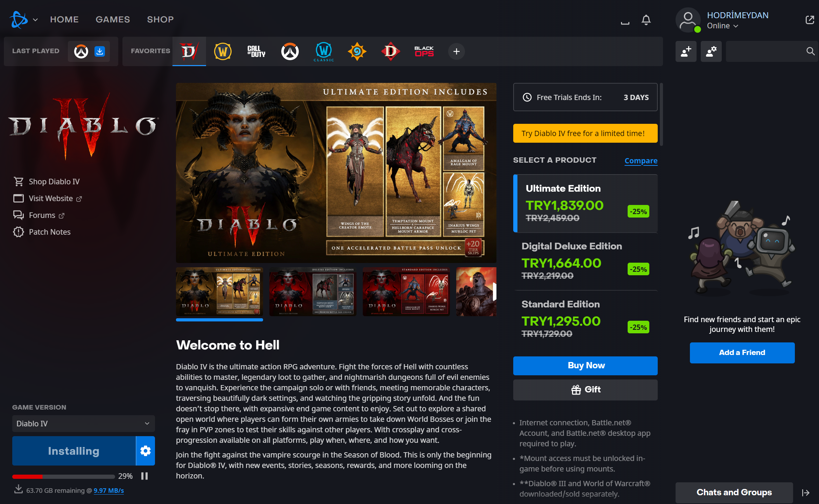The height and width of the screenshot is (504, 819).
Task: Go to the HOME tab
Action: [x=64, y=20]
